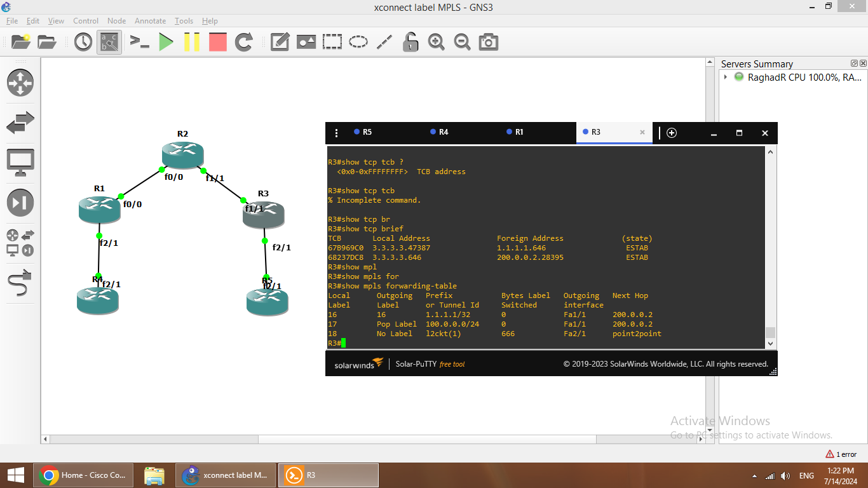Open a new Solar-PuTTY session with plus button
The width and height of the screenshot is (868, 488).
tap(672, 133)
